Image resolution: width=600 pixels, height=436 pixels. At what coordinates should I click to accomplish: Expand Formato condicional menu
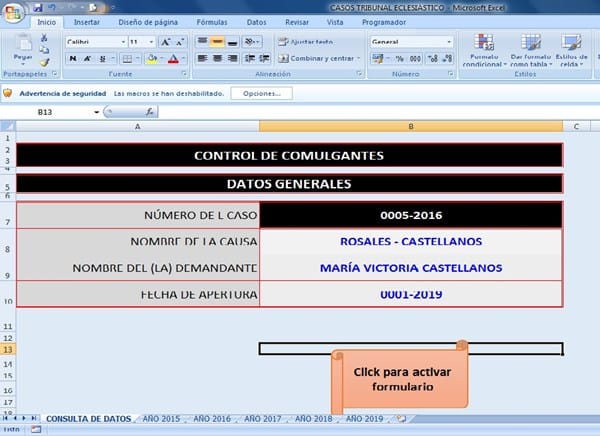pos(484,51)
